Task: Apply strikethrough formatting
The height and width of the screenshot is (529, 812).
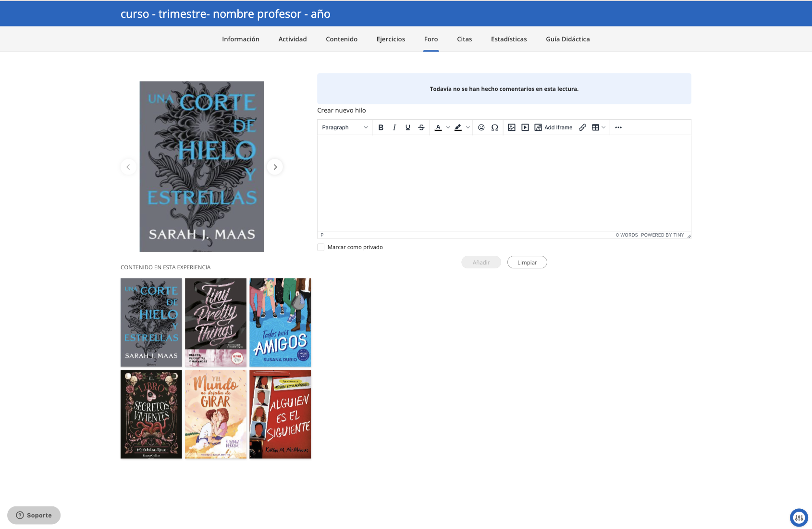Action: click(421, 127)
